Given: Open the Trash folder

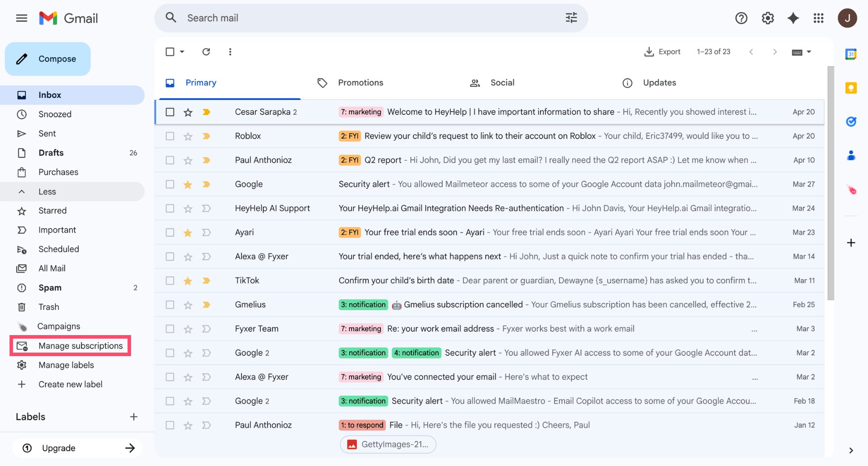Looking at the screenshot, I should tap(72, 307).
